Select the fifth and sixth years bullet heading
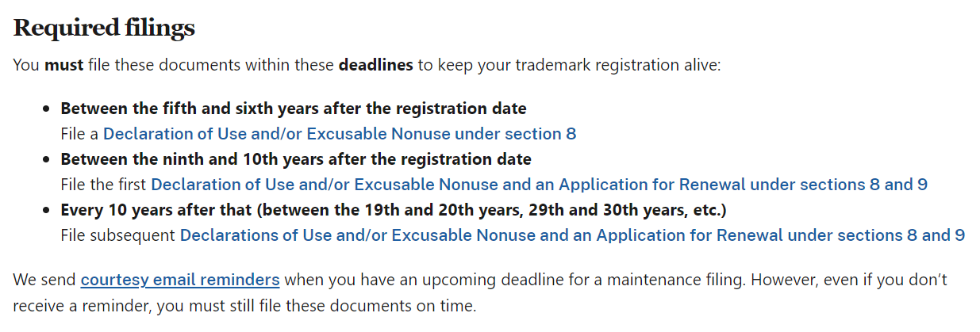The image size is (980, 332). (294, 109)
